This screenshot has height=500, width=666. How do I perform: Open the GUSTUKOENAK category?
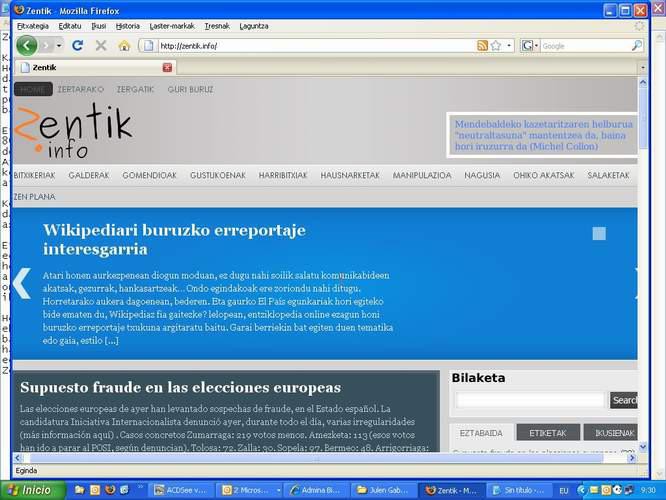[218, 175]
